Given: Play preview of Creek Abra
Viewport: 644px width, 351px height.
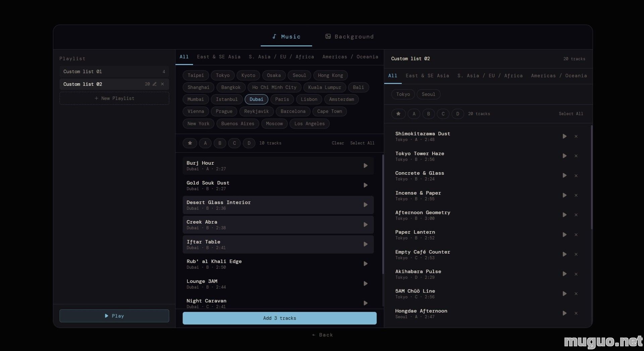Looking at the screenshot, I should pyautogui.click(x=365, y=224).
